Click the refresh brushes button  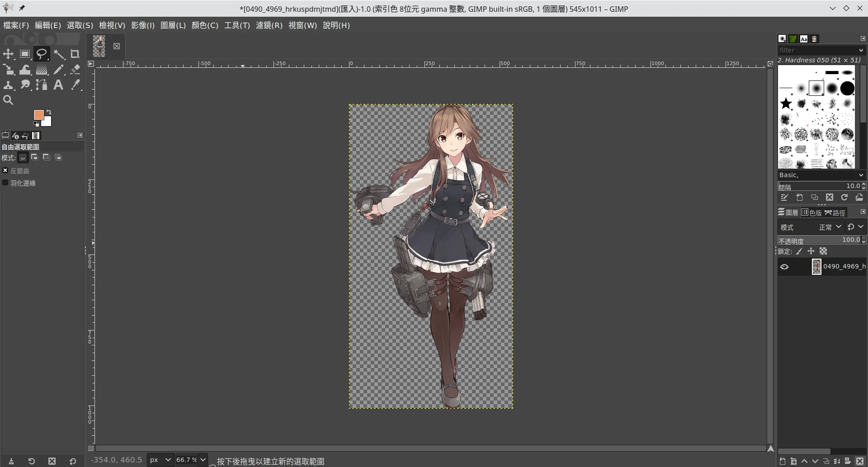[844, 198]
